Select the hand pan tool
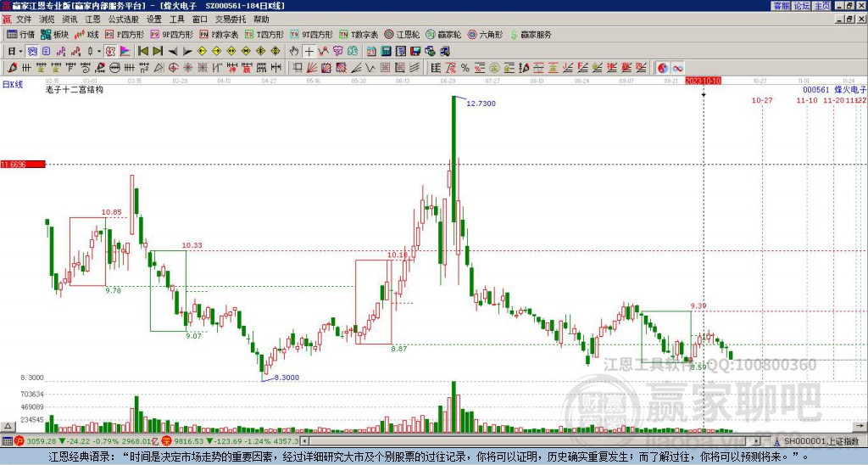This screenshot has width=868, height=465. click(x=294, y=52)
